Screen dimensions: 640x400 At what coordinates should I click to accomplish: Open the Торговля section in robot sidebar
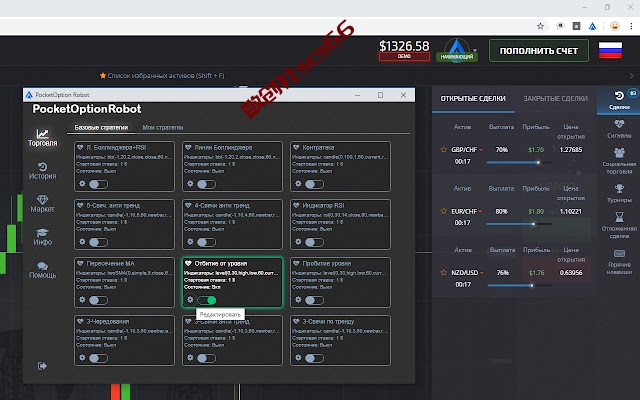[x=42, y=138]
